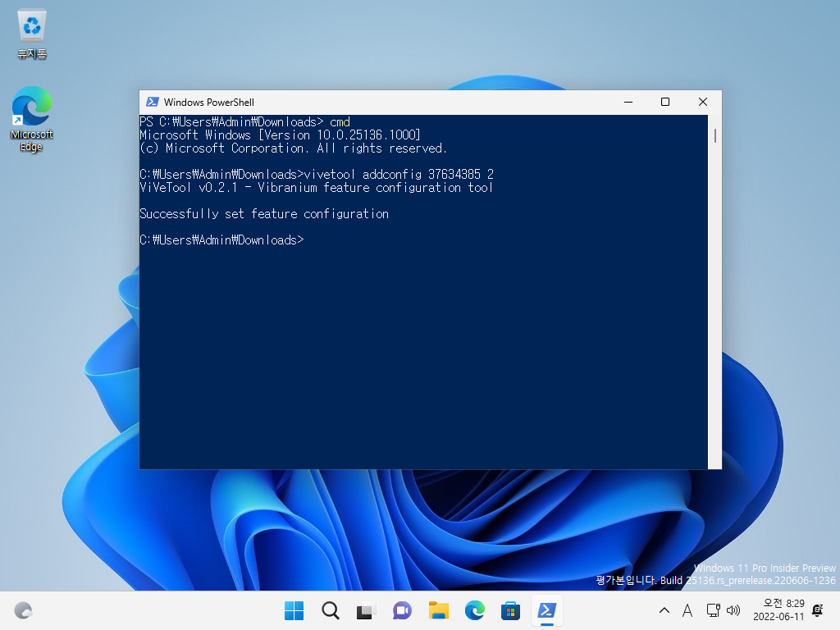Launch Teams Chat from the taskbar
This screenshot has width=840, height=630.
click(401, 610)
